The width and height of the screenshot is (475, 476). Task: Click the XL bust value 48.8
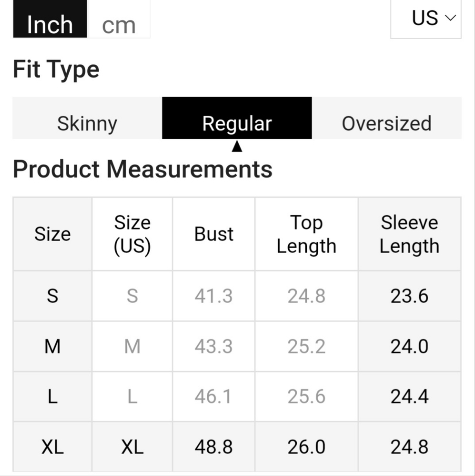[213, 447]
